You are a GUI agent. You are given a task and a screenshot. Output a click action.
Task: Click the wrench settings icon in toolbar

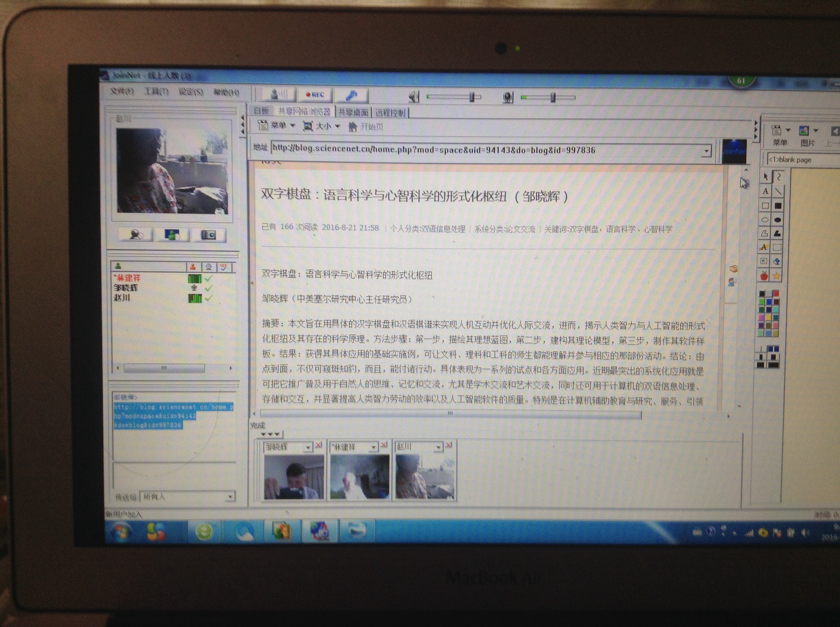click(351, 95)
